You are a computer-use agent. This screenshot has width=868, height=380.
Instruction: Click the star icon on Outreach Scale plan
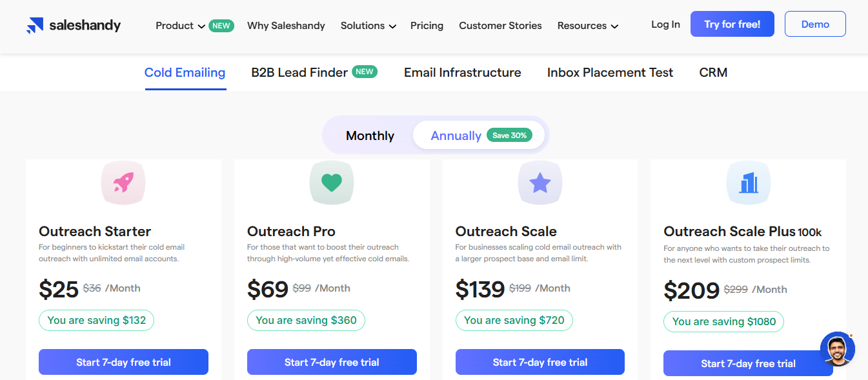click(540, 183)
